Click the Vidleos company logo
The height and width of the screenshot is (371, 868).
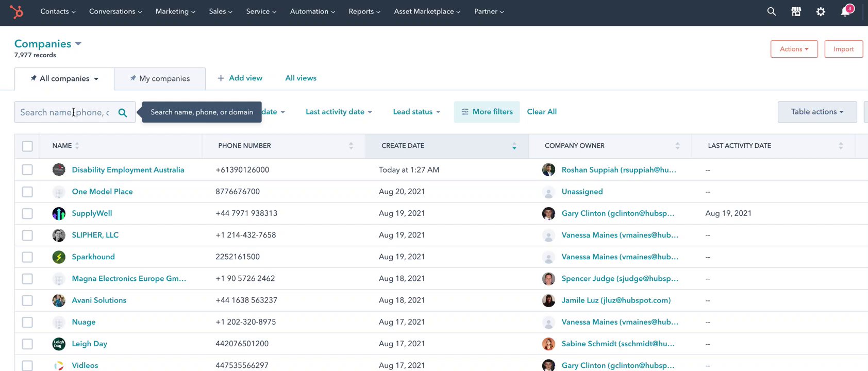point(59,365)
